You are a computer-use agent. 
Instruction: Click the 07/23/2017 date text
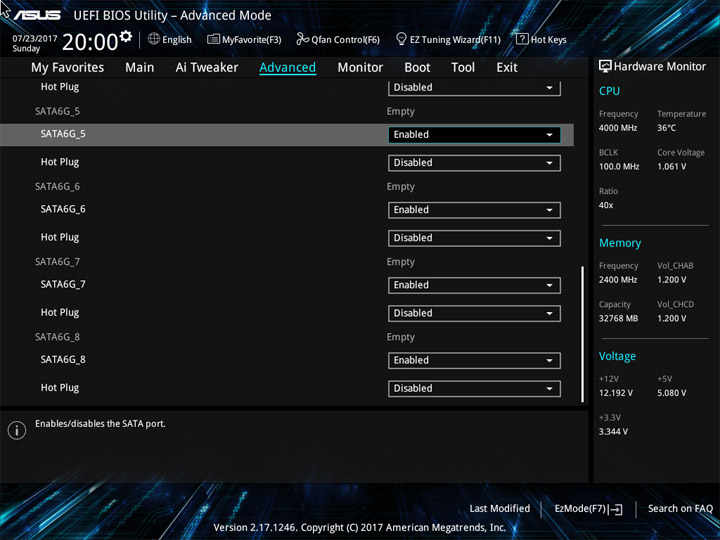[34, 39]
